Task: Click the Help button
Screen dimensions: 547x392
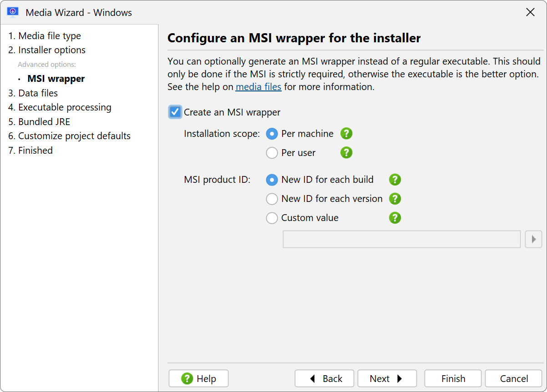Action: click(x=198, y=378)
